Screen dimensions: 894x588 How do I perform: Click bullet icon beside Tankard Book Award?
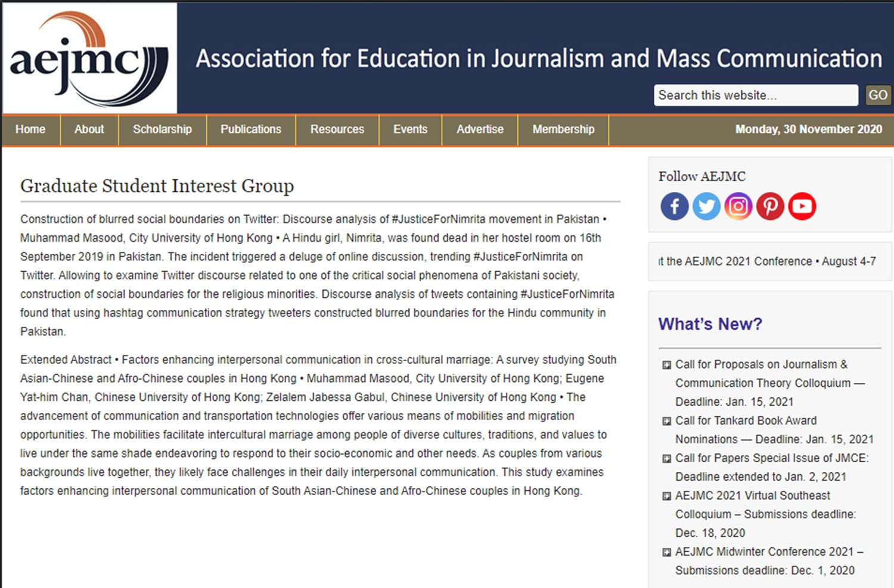(666, 421)
